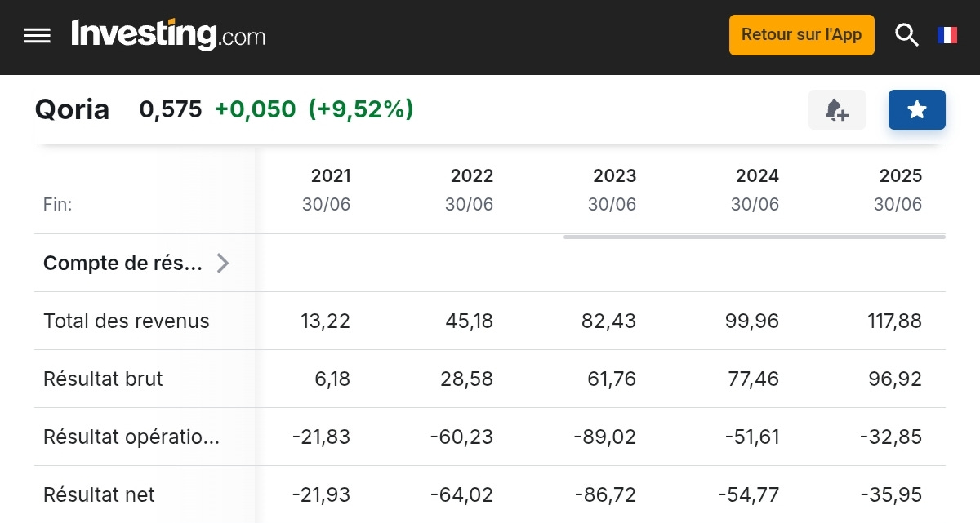The image size is (980, 523).
Task: Select revenue value 99,96
Action: tap(751, 321)
